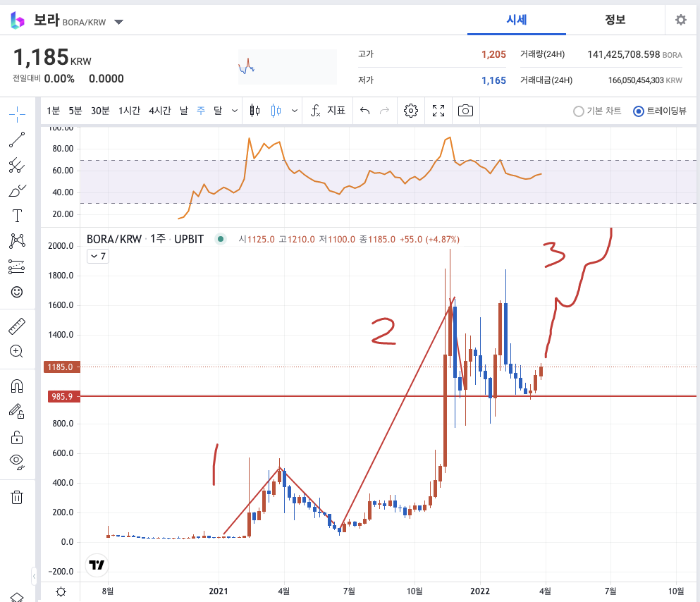Open chart settings gear in toolbar
Image resolution: width=700 pixels, height=602 pixels.
(x=411, y=111)
